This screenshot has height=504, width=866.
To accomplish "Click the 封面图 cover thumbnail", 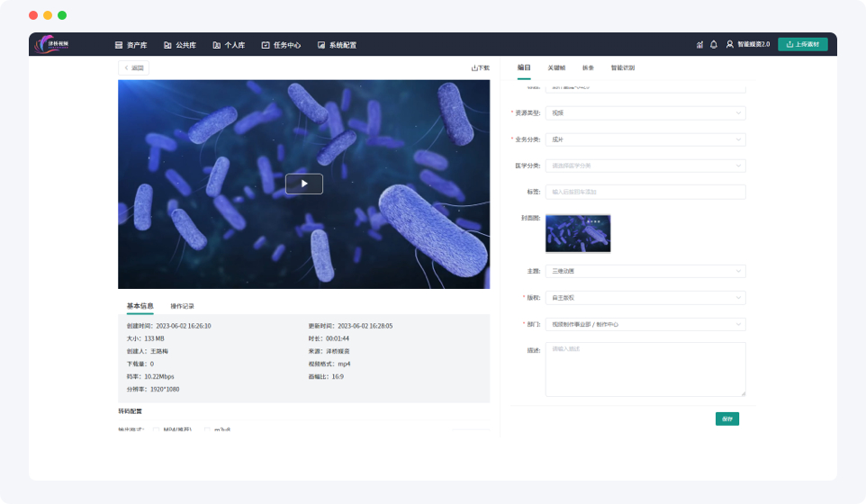I will [x=578, y=233].
